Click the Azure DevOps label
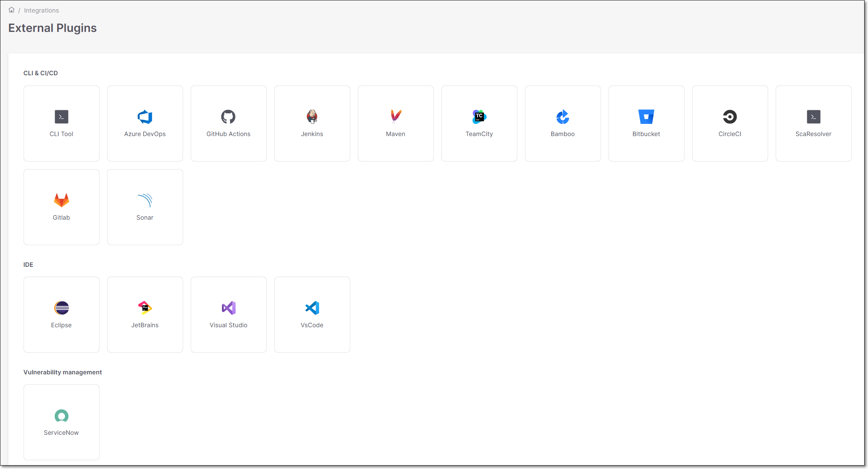The height and width of the screenshot is (469, 868). point(145,134)
